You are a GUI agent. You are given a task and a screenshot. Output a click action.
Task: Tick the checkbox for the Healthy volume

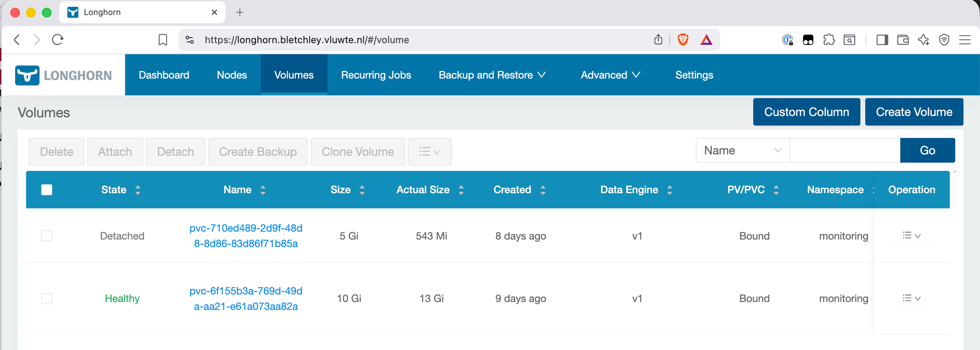pyautogui.click(x=47, y=299)
